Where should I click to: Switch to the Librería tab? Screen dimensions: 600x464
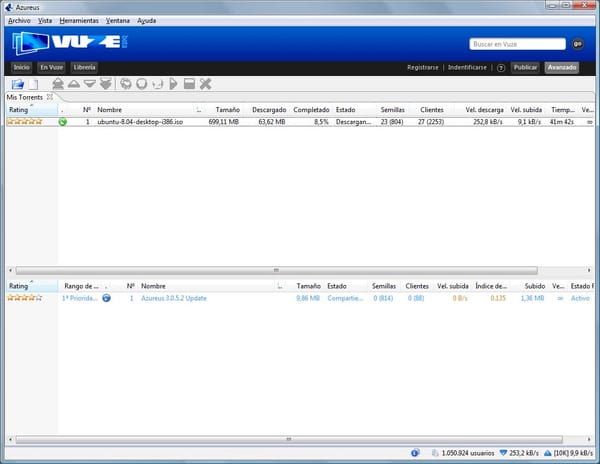(x=85, y=67)
